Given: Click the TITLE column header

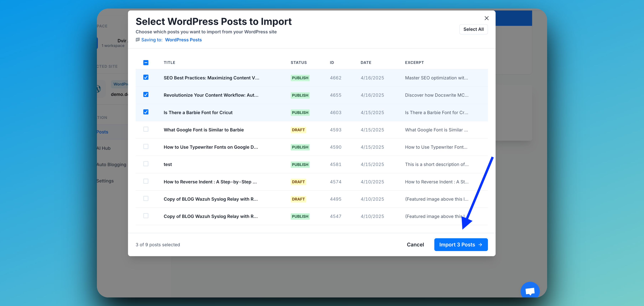Looking at the screenshot, I should 169,62.
